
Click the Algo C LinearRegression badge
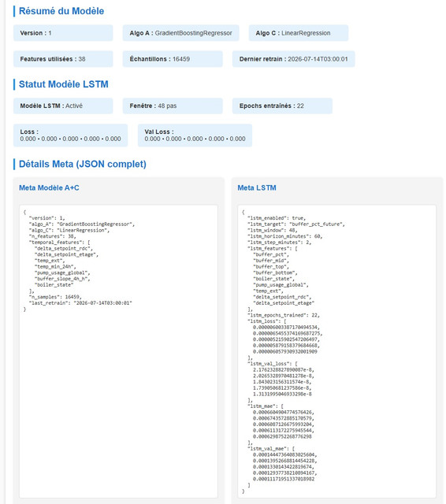click(299, 33)
